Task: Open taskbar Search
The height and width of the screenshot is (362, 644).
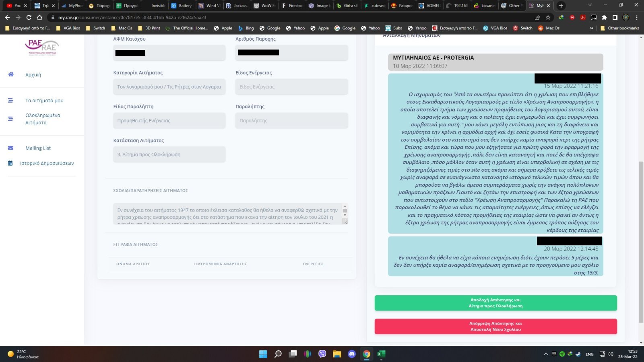Action: coord(278,354)
